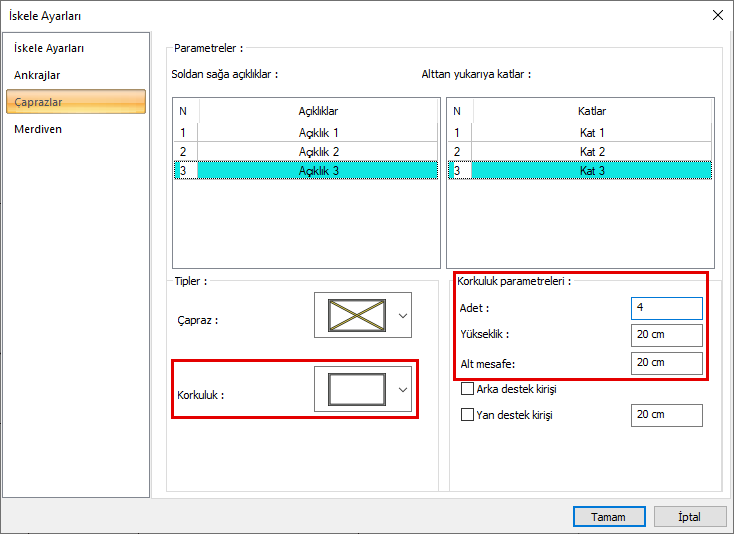734x534 pixels.
Task: Go to the Merdiven tab
Action: pos(38,129)
